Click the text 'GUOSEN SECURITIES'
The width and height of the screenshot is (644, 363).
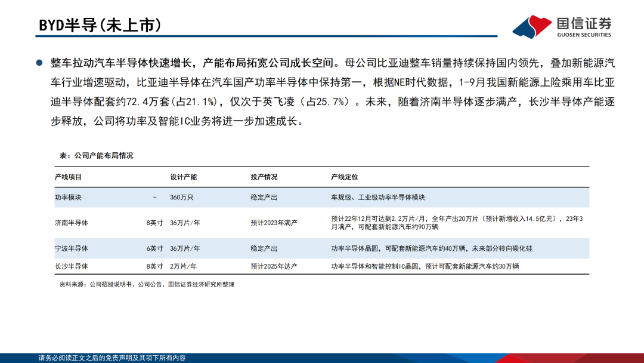coord(584,35)
